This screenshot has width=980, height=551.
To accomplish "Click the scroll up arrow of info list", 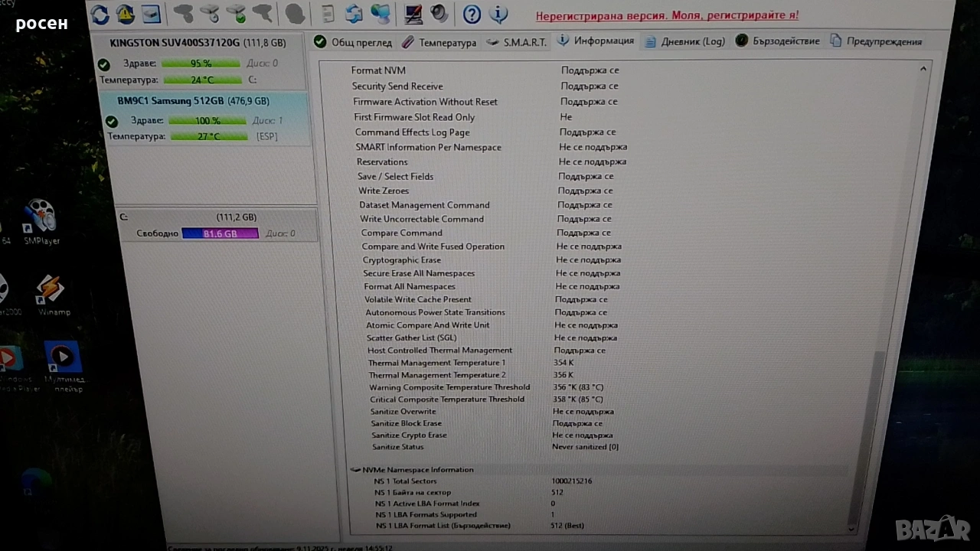I will (923, 70).
